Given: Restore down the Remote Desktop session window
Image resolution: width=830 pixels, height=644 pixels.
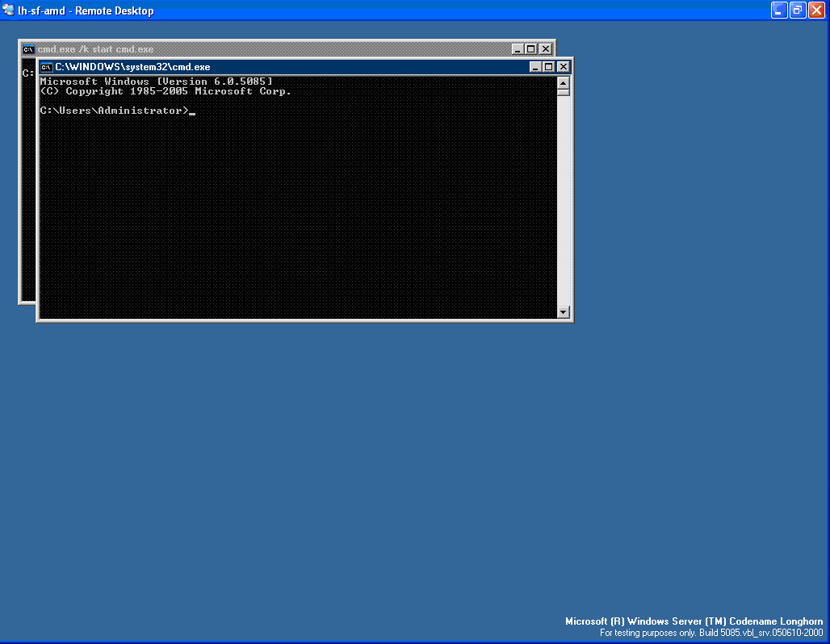Looking at the screenshot, I should 797,10.
